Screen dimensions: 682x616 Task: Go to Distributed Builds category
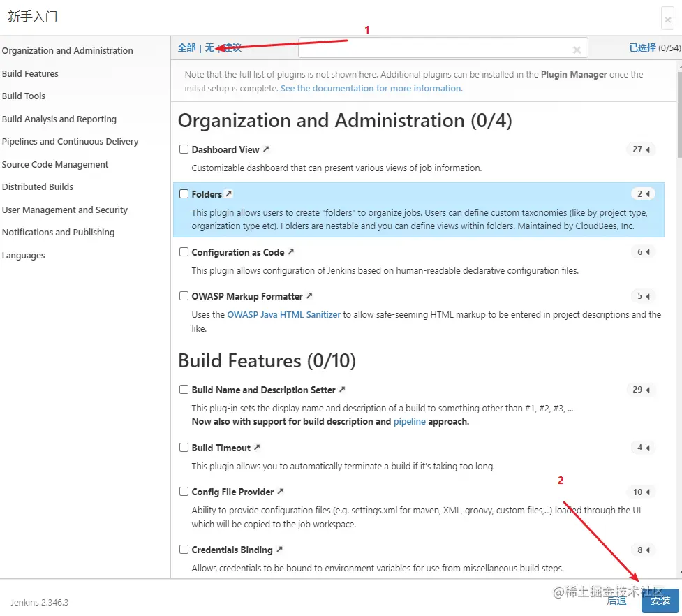pos(38,186)
